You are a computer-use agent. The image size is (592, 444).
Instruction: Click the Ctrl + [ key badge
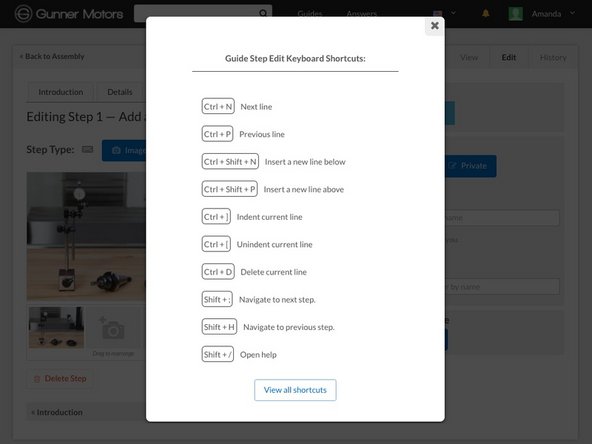pyautogui.click(x=216, y=244)
